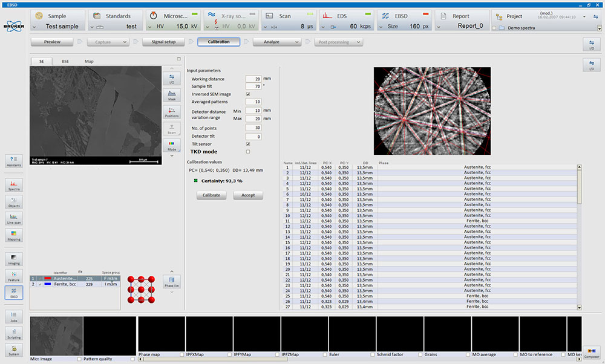This screenshot has width=605, height=364.
Task: Click the Working distance input field
Action: [253, 79]
